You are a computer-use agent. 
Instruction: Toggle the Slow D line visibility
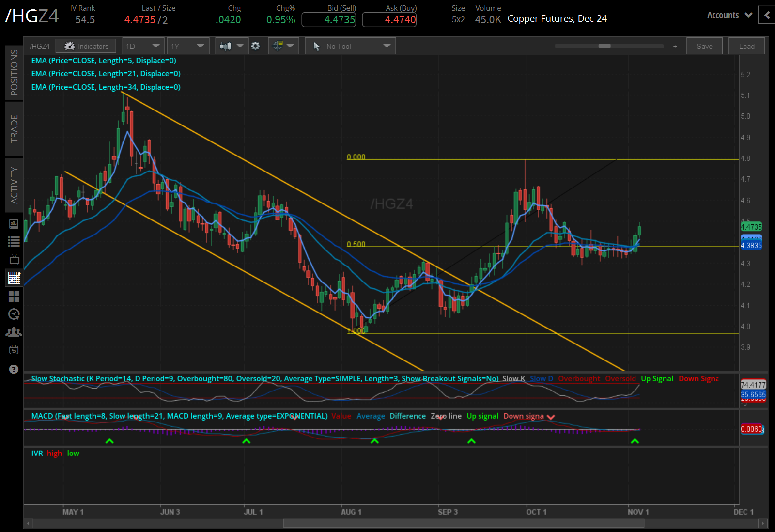pos(541,378)
